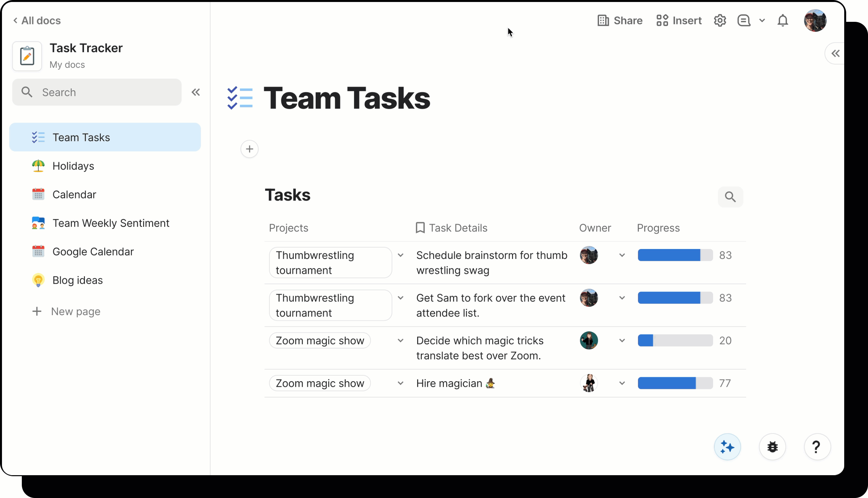Expand the right panel with double chevron
The width and height of the screenshot is (868, 498).
click(x=835, y=53)
